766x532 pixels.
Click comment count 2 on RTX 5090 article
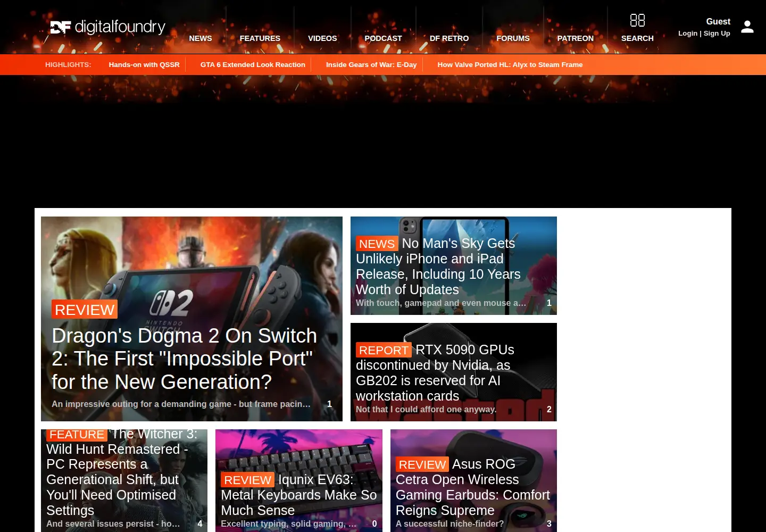[x=549, y=410]
